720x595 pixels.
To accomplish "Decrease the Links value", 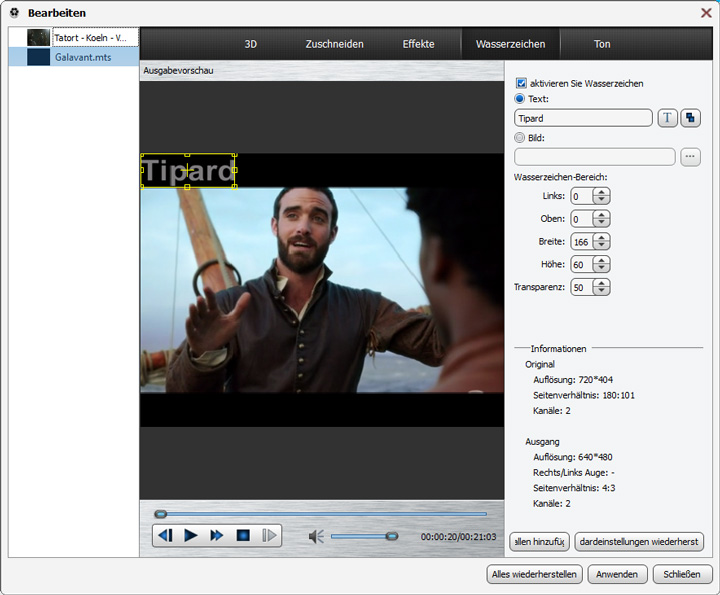I will click(601, 200).
